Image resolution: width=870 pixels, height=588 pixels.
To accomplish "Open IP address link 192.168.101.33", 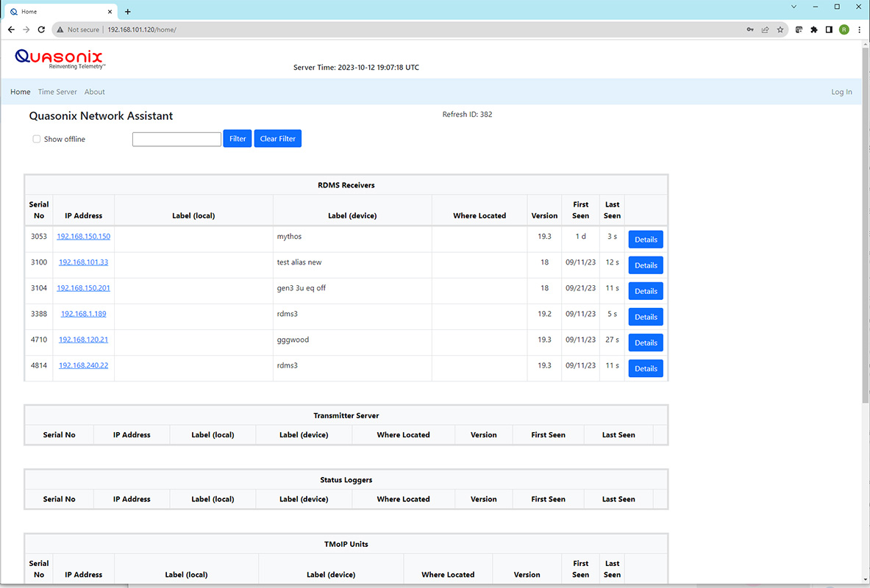I will click(83, 262).
